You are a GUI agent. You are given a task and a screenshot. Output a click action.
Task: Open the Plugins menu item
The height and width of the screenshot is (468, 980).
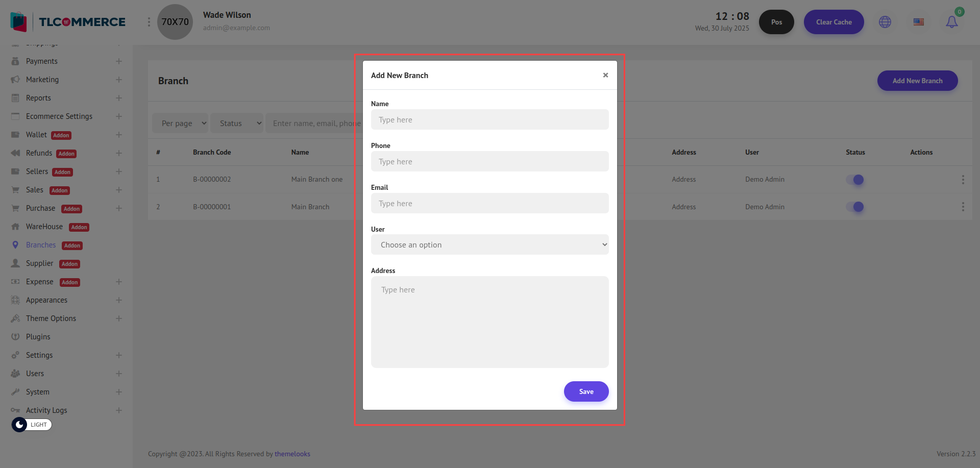[38, 337]
